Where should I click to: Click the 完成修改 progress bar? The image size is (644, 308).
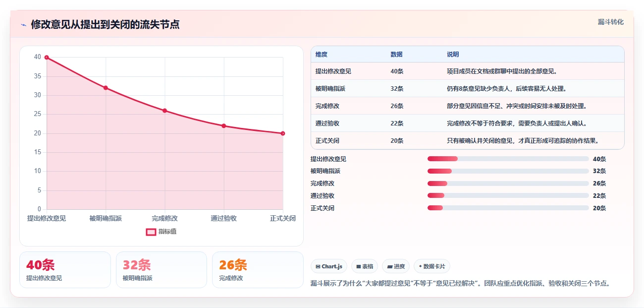(508, 184)
